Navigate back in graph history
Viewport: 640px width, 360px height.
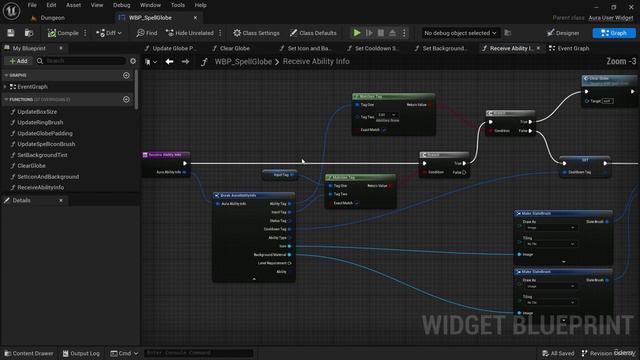coord(169,62)
